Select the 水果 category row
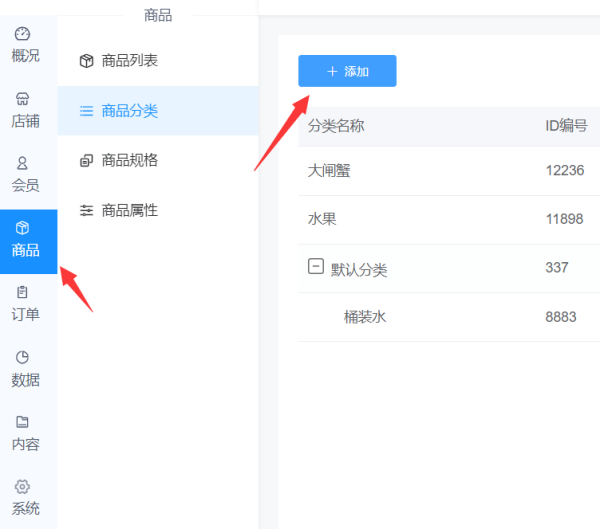600x529 pixels. tap(322, 219)
